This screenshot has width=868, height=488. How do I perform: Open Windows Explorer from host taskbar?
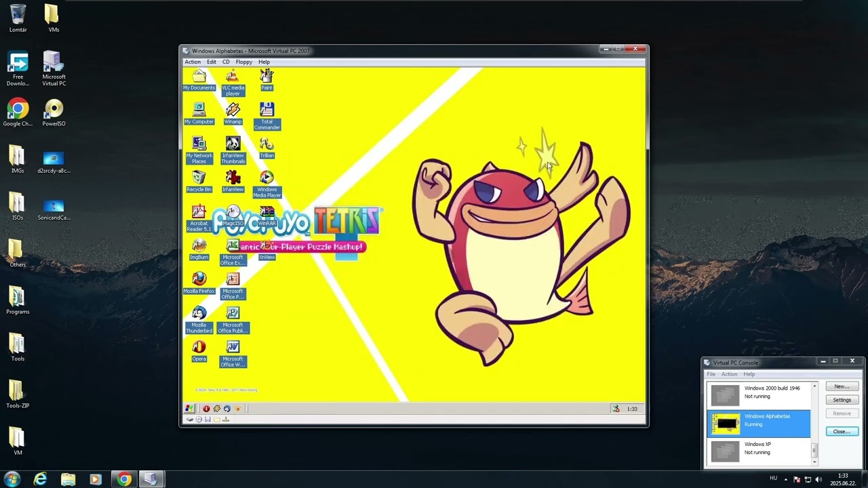(68, 479)
